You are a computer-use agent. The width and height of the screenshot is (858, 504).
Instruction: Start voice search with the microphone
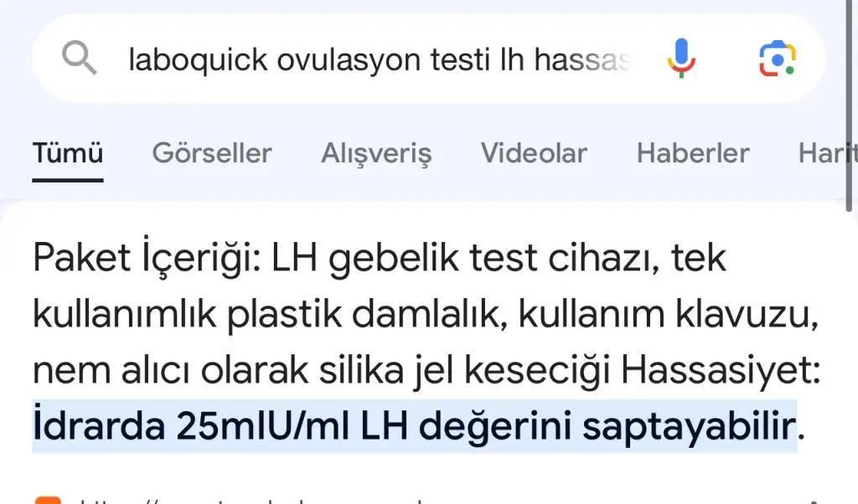click(680, 59)
